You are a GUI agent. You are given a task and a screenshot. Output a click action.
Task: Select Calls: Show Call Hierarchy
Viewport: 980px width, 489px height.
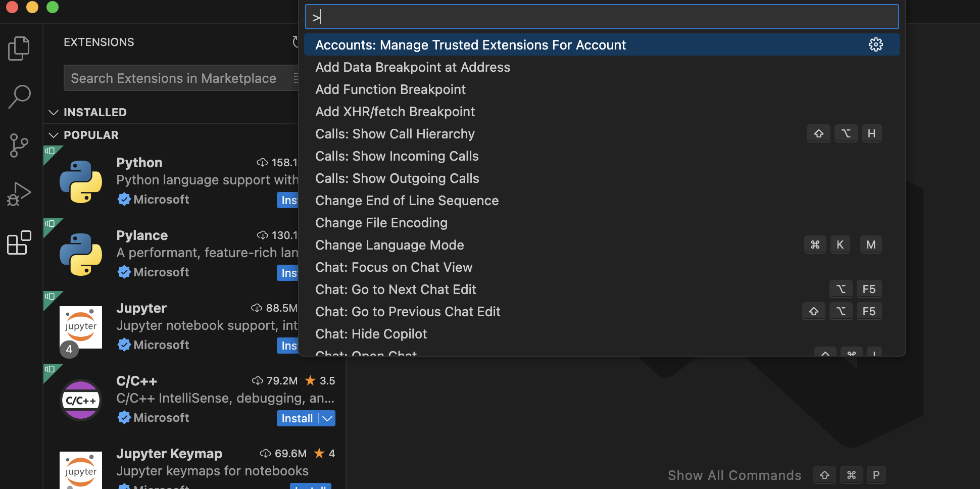[x=602, y=133]
